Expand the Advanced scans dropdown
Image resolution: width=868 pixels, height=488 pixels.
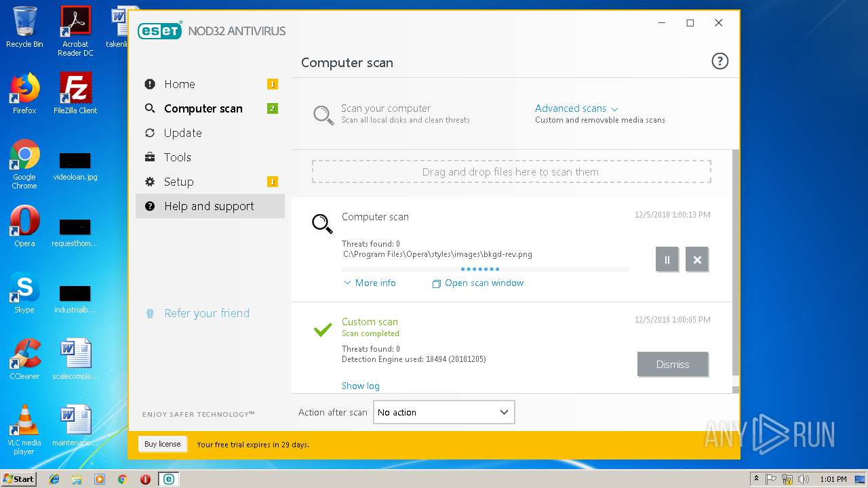[576, 108]
